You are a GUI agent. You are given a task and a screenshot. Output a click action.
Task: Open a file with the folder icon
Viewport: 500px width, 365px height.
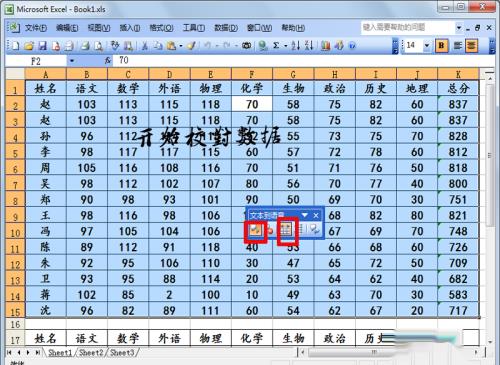[29, 46]
